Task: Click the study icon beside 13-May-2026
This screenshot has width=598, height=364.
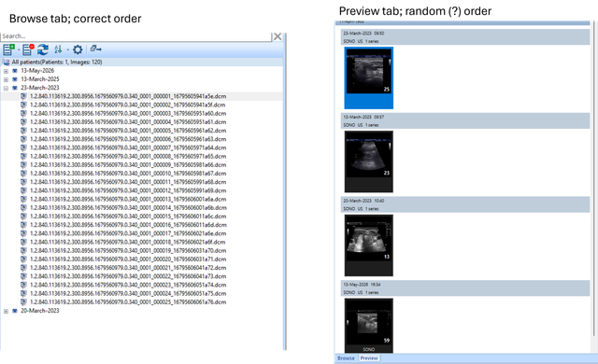Action: coord(15,71)
